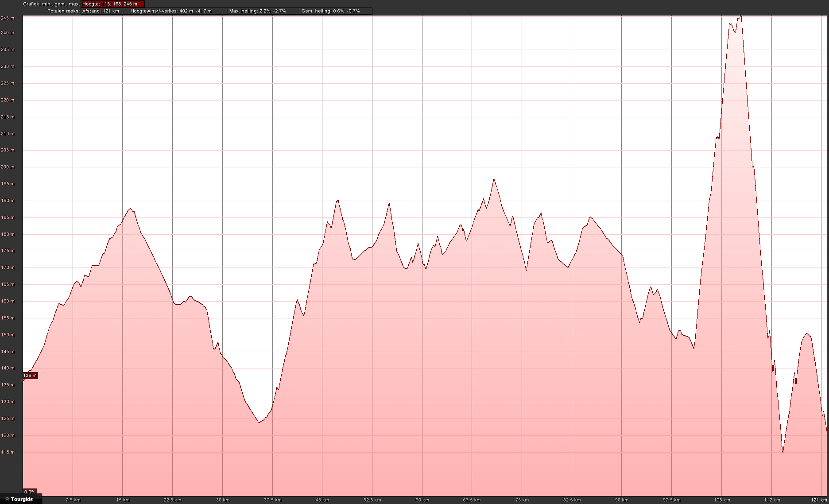Select the Afstand 121 km field
The width and height of the screenshot is (829, 504).
click(105, 11)
